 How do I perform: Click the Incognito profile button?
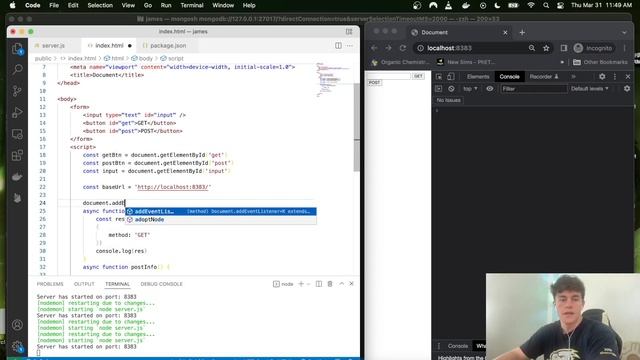click(x=593, y=48)
